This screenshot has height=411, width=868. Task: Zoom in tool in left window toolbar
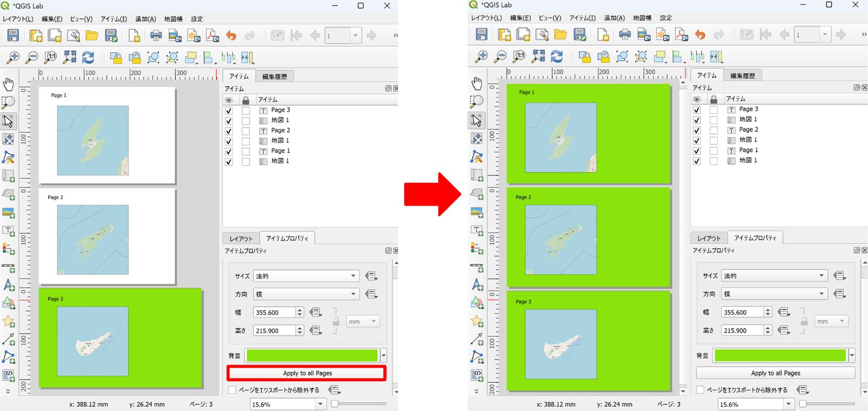[12, 57]
